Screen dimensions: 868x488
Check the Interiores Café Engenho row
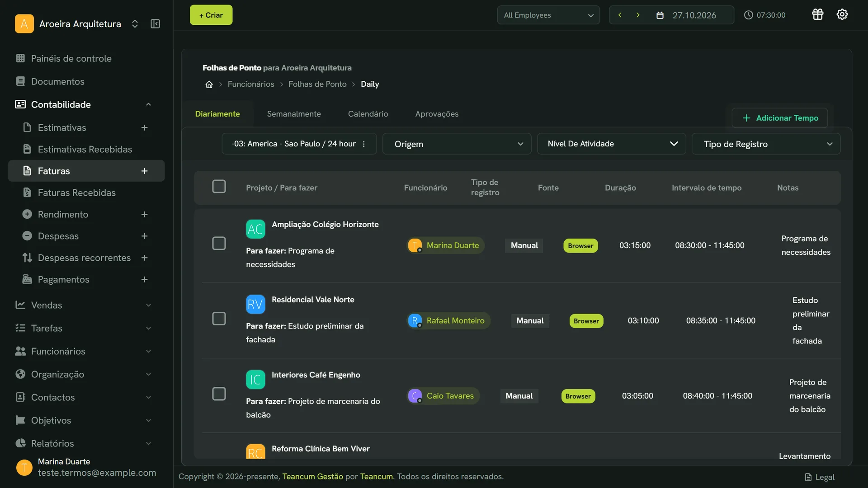click(219, 394)
